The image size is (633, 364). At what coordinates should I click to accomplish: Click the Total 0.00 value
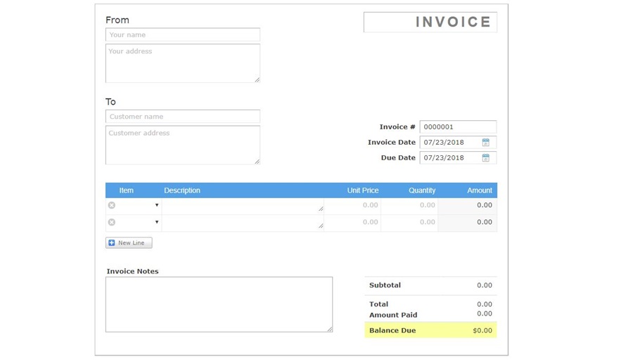[x=485, y=304]
